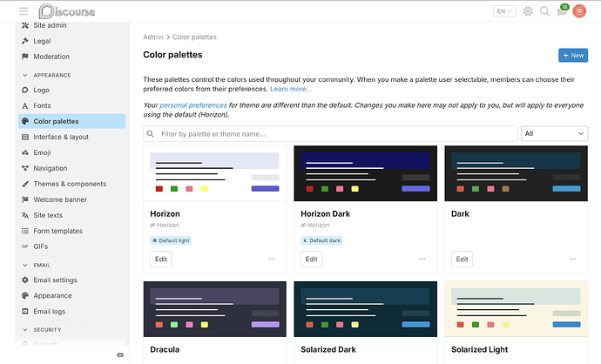
Task: Open more options for Horizon palette
Action: click(x=272, y=259)
